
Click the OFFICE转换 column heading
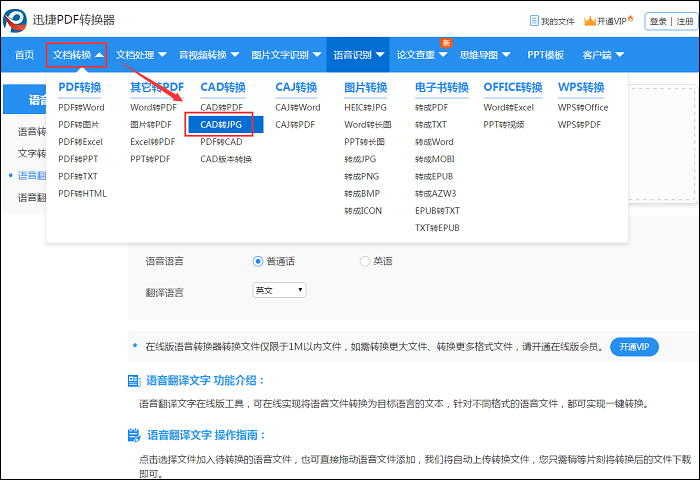coord(512,88)
